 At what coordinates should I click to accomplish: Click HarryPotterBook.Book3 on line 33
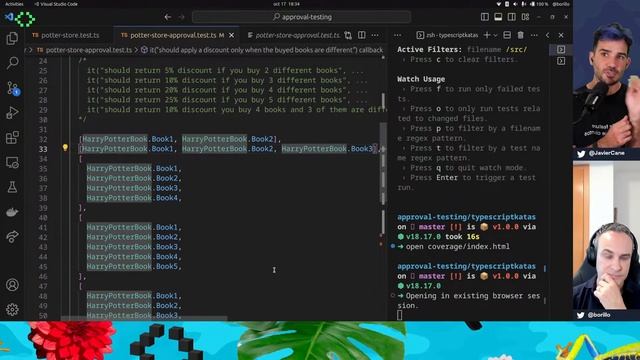[x=327, y=149]
